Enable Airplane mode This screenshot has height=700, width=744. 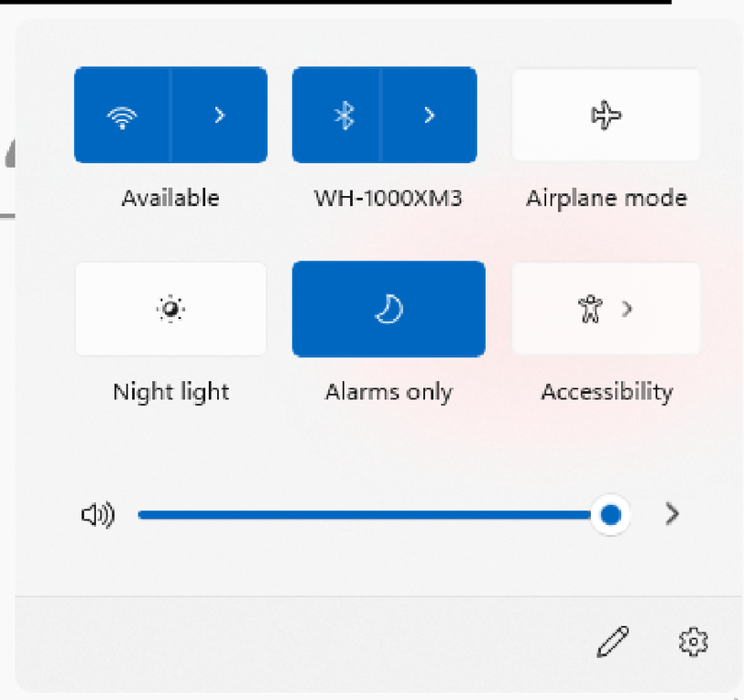click(606, 116)
